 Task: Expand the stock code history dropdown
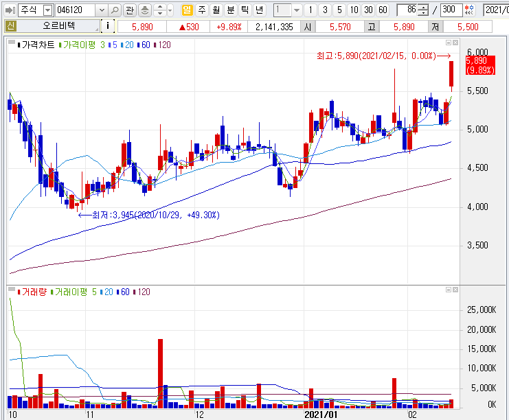[102, 10]
